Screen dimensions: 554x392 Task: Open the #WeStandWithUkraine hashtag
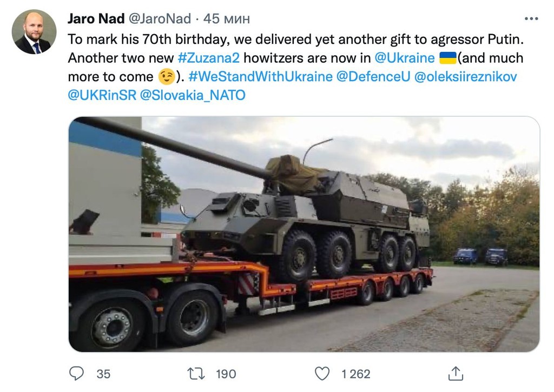click(x=260, y=76)
